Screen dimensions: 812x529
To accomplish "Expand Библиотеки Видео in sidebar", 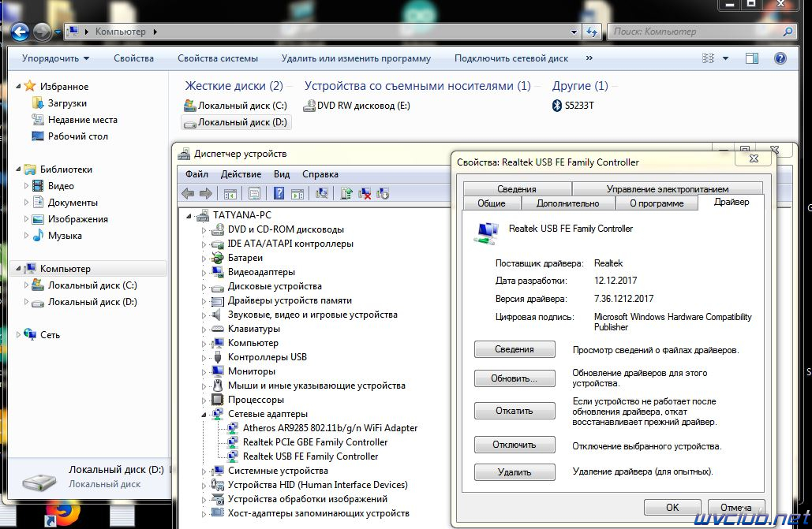I will click(26, 186).
